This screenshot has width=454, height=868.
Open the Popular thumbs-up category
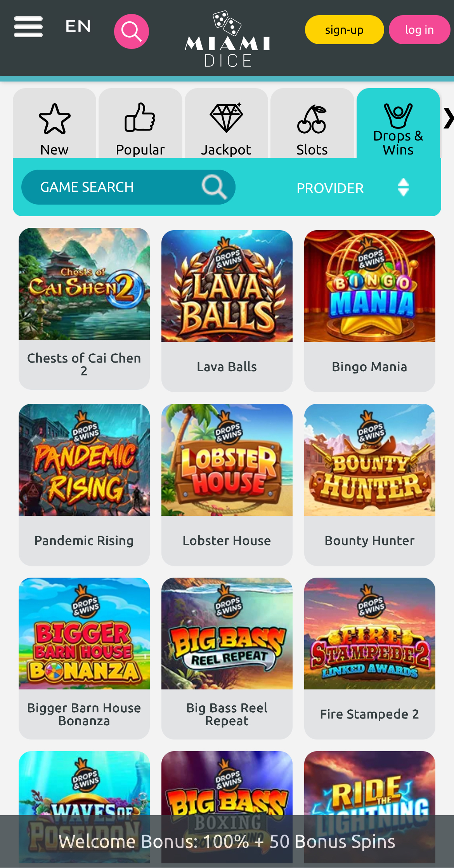(x=140, y=123)
